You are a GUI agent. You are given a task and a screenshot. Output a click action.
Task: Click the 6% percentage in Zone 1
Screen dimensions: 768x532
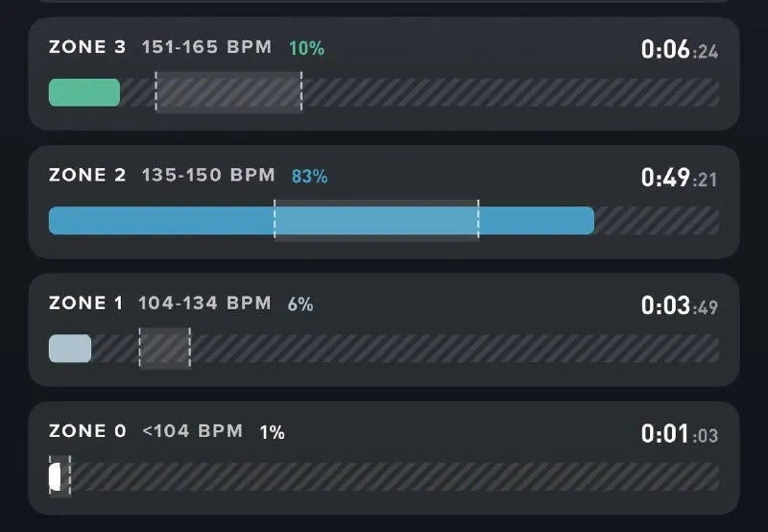[x=300, y=304]
